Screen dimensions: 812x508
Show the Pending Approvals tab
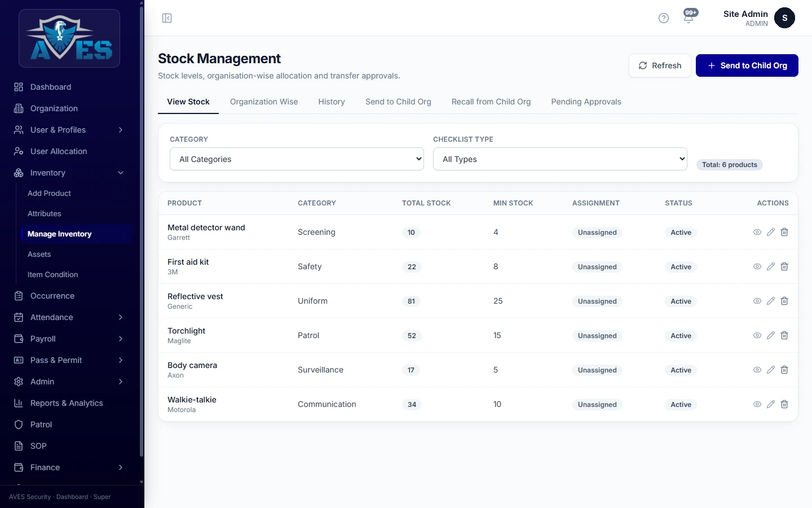pyautogui.click(x=586, y=102)
